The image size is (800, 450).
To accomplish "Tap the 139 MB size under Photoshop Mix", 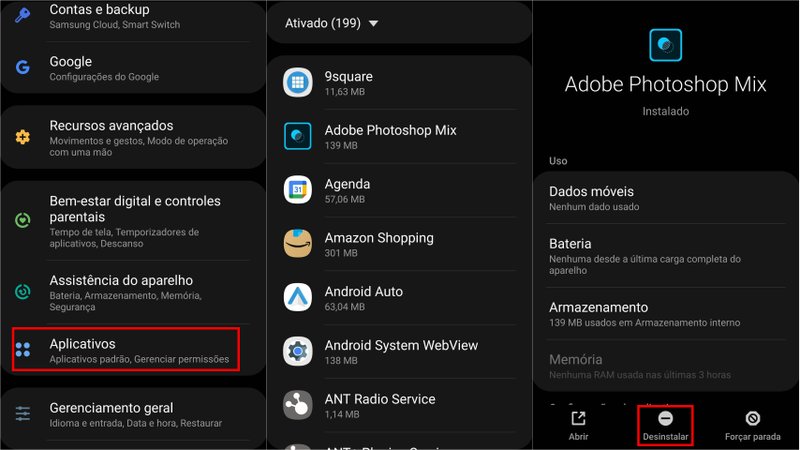I will click(x=341, y=145).
